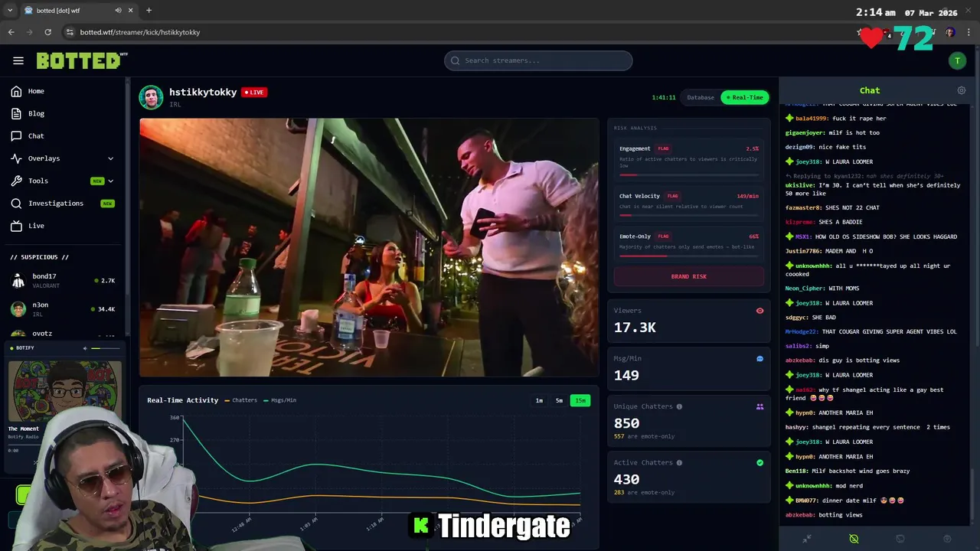Open the tab search dropdown arrow
Viewport: 980px width, 551px height.
10,11
